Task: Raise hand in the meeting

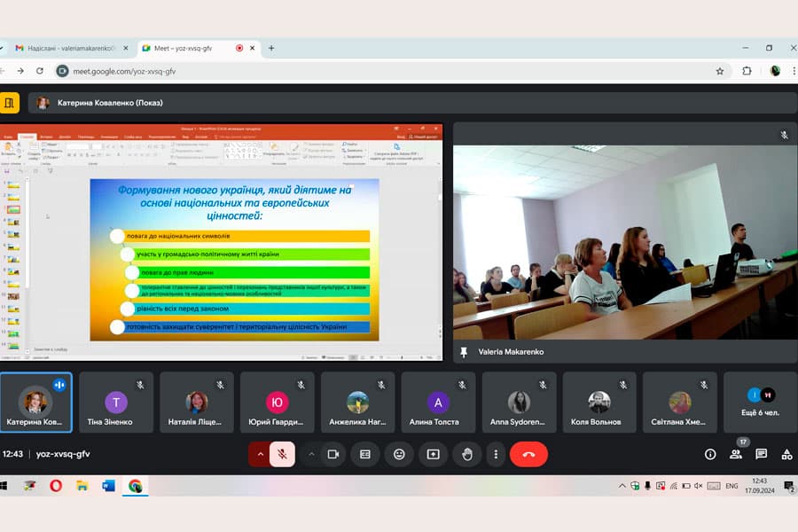Action: 466,454
